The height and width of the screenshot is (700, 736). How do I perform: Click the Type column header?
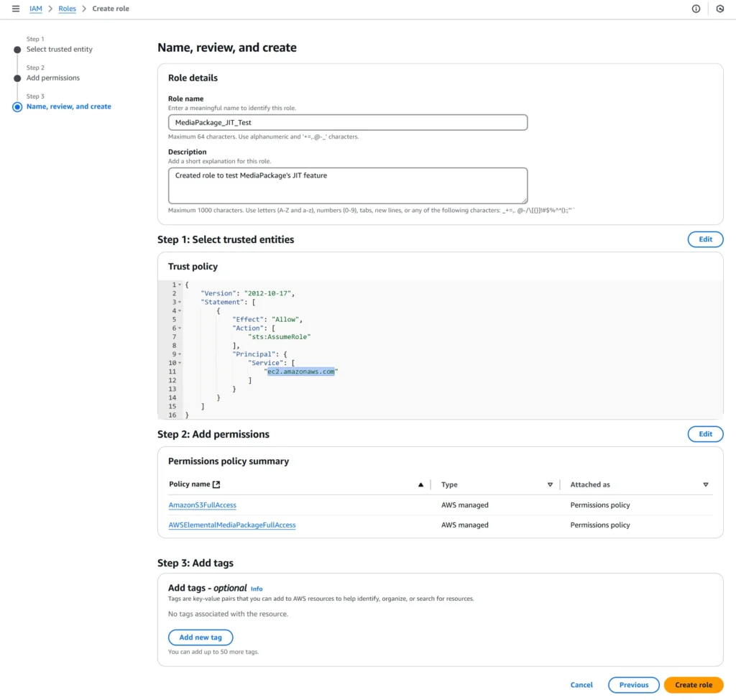click(x=449, y=484)
